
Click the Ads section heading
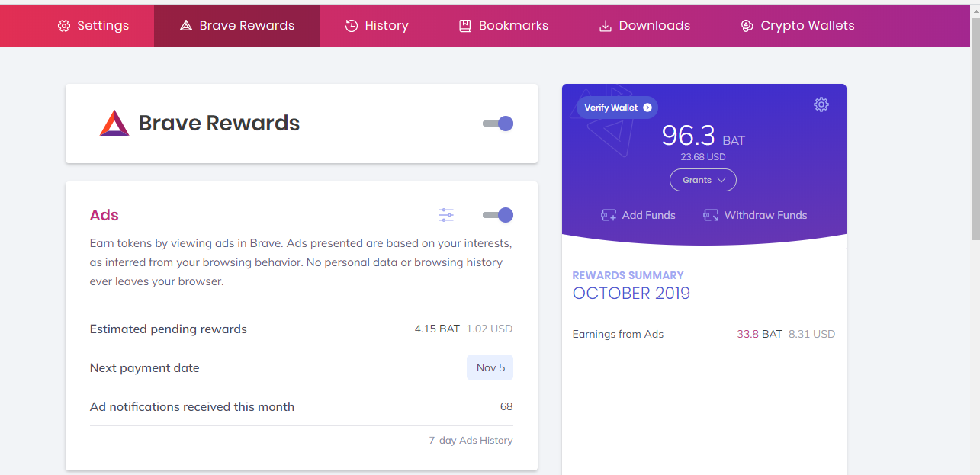pos(104,215)
